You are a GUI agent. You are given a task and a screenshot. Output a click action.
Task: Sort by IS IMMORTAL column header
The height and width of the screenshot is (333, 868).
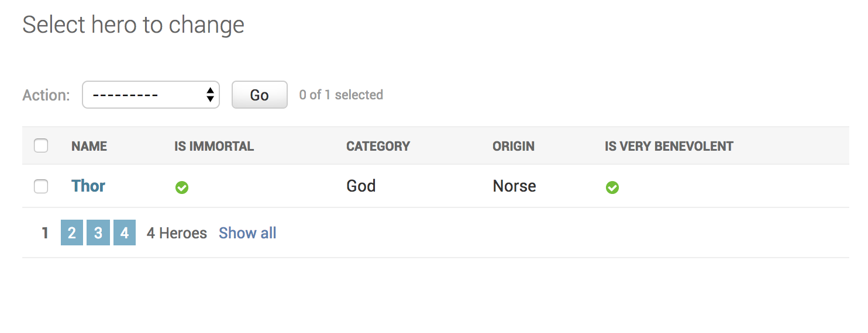coord(214,146)
